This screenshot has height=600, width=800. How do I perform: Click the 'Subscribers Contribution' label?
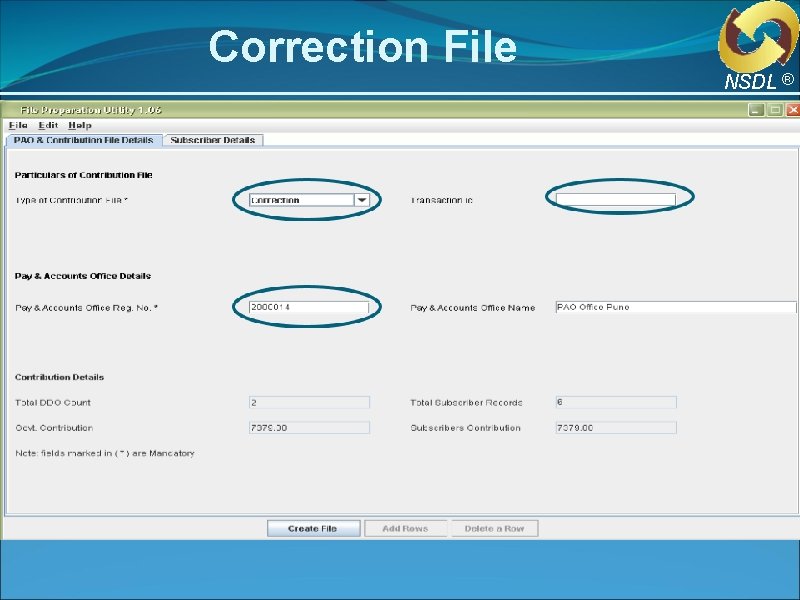pos(465,428)
